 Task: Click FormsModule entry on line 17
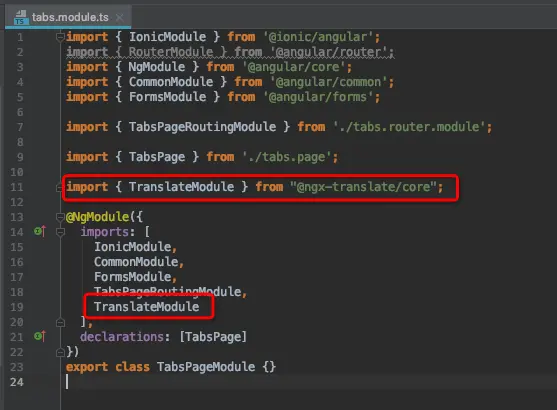click(133, 277)
